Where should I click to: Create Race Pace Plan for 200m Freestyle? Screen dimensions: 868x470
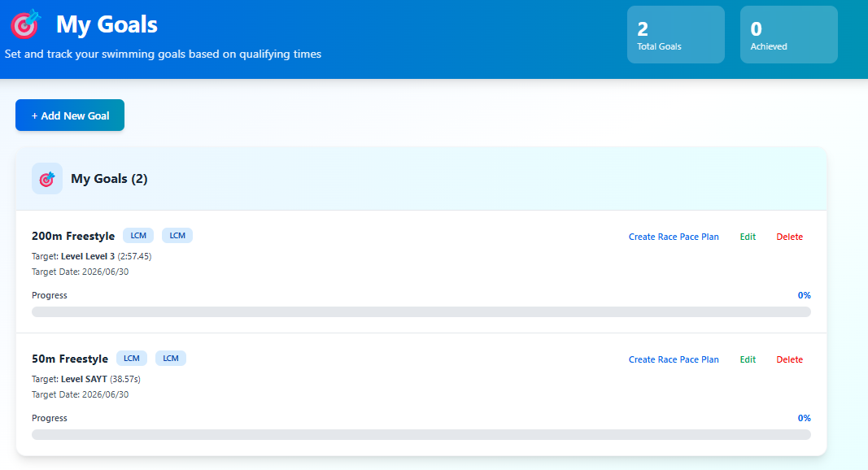pos(674,237)
